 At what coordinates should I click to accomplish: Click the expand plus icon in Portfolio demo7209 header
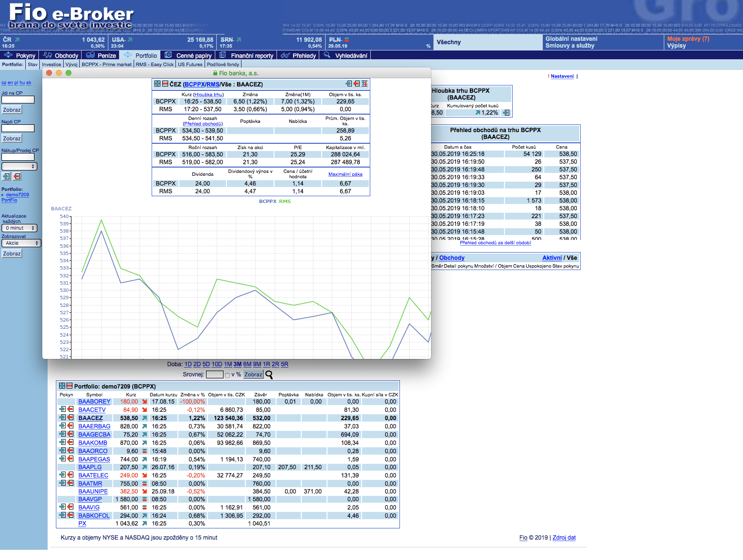point(62,386)
